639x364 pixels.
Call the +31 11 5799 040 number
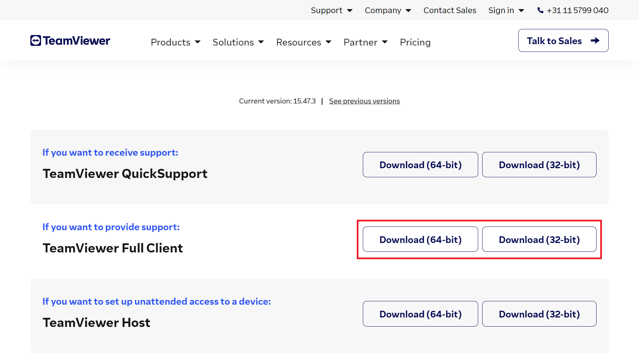tap(578, 10)
